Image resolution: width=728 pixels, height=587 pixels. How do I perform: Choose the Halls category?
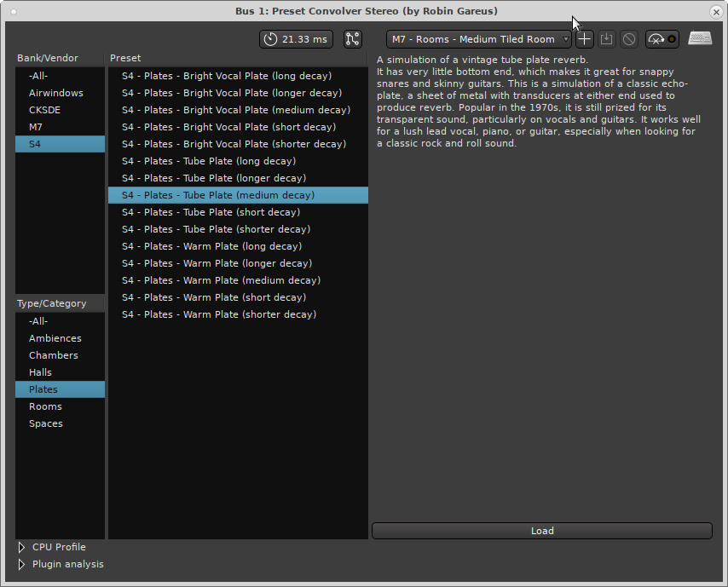click(x=40, y=372)
